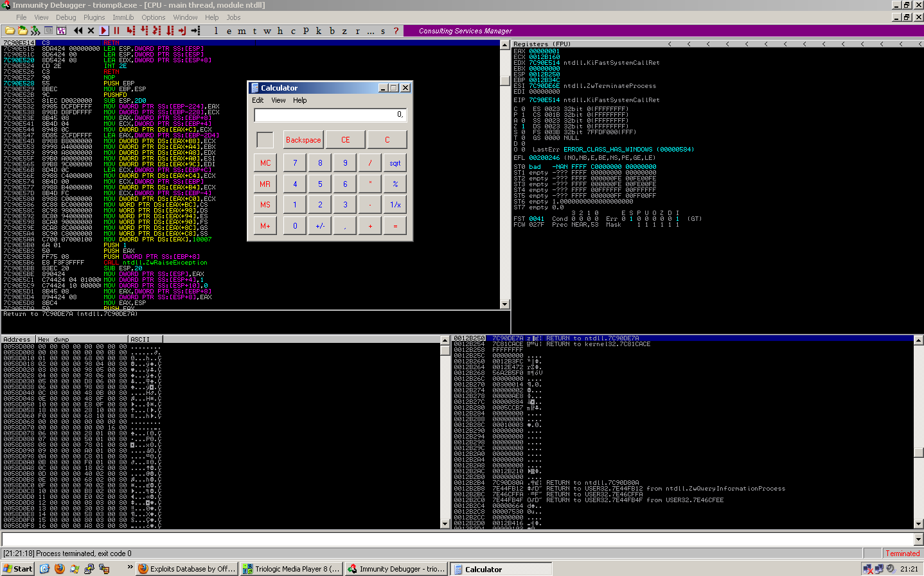Show call stack with 'k' icon
924x576 pixels.
tap(319, 31)
